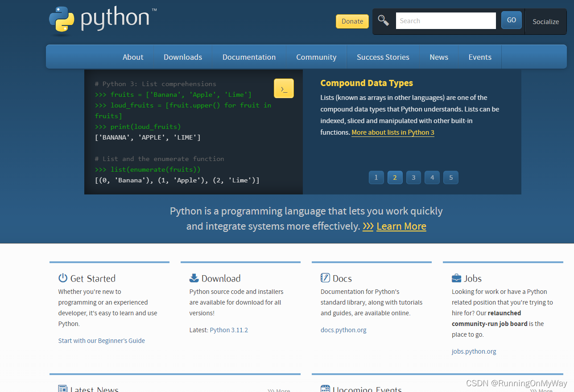Click More link beside Upcoming Events
574x392 pixels.
pos(541,390)
